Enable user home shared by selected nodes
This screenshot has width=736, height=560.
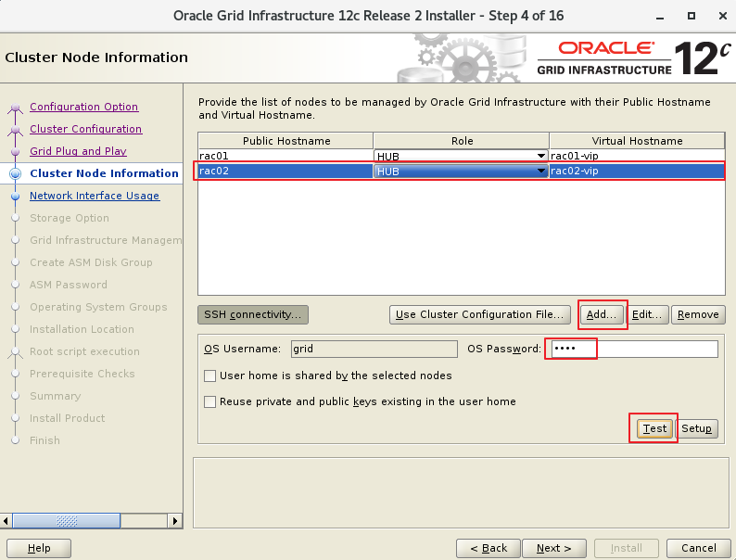click(209, 376)
